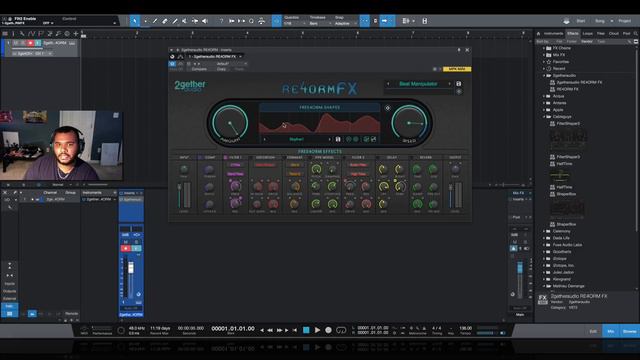
Task: Switch to the Effects browser tab
Action: (x=573, y=33)
